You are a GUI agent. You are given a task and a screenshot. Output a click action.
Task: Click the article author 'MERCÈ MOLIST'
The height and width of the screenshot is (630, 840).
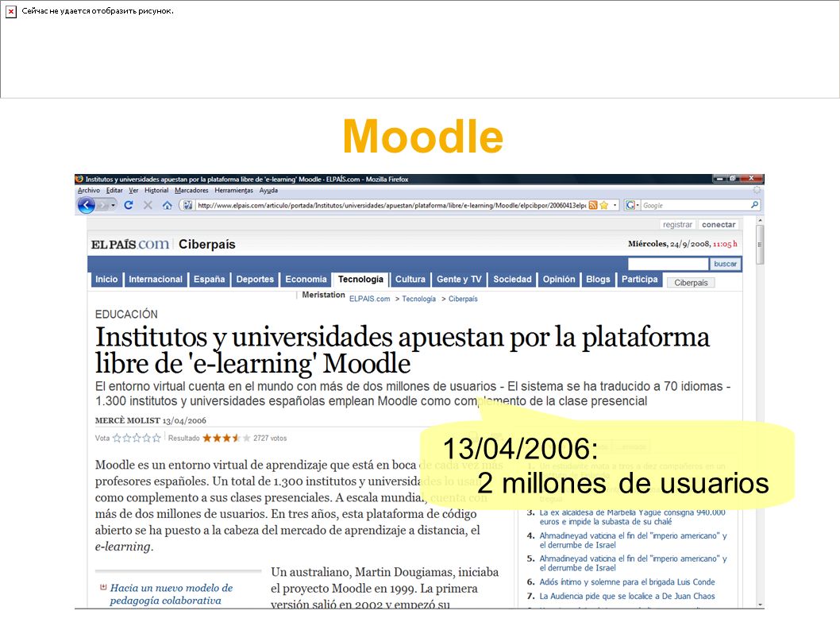(x=128, y=420)
